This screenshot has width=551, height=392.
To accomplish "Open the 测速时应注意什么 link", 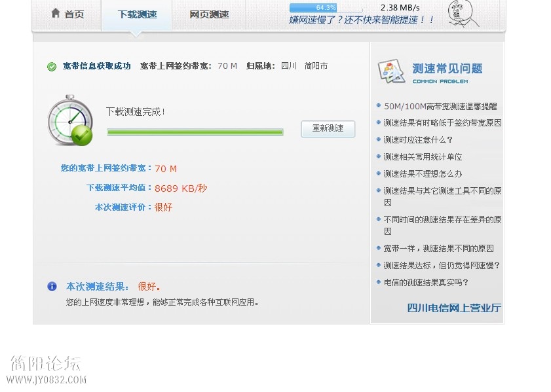I will point(418,139).
